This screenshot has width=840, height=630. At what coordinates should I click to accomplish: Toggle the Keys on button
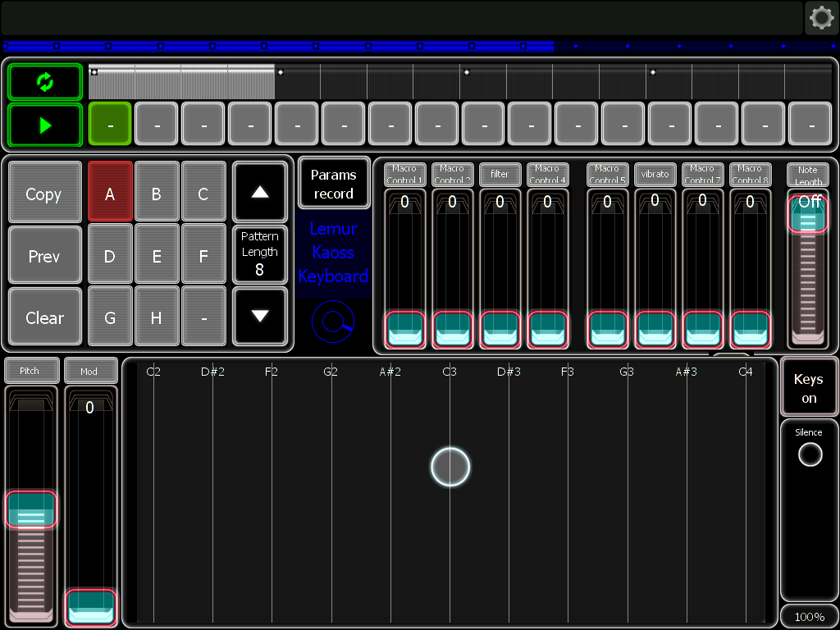pyautogui.click(x=809, y=388)
